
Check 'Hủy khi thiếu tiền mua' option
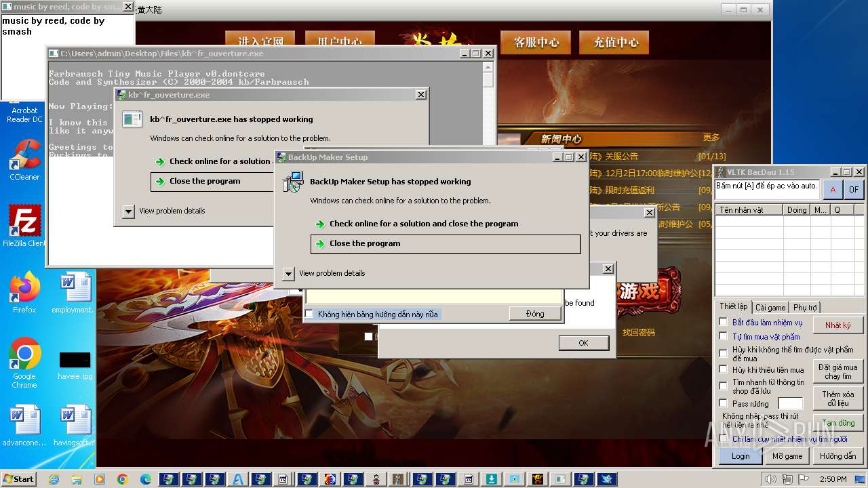tap(724, 369)
